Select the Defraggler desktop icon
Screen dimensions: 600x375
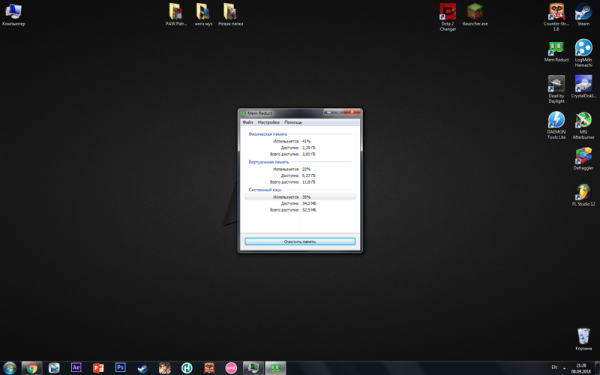click(583, 159)
